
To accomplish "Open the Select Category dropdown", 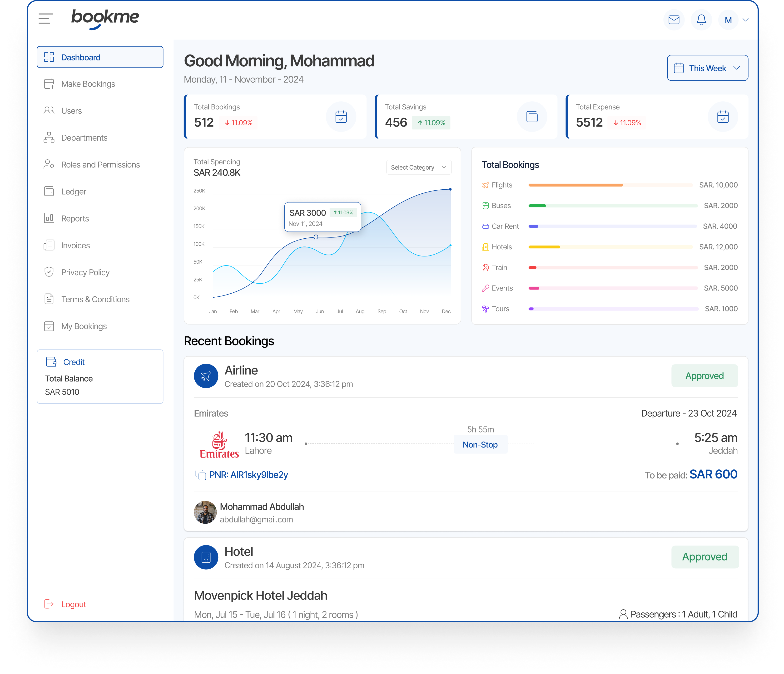I will click(418, 167).
